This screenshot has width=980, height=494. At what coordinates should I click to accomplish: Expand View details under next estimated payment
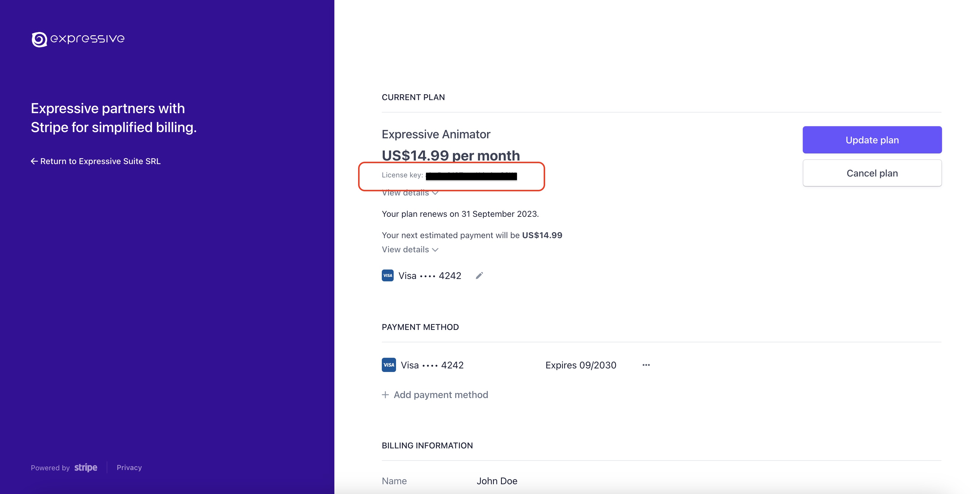(x=410, y=250)
